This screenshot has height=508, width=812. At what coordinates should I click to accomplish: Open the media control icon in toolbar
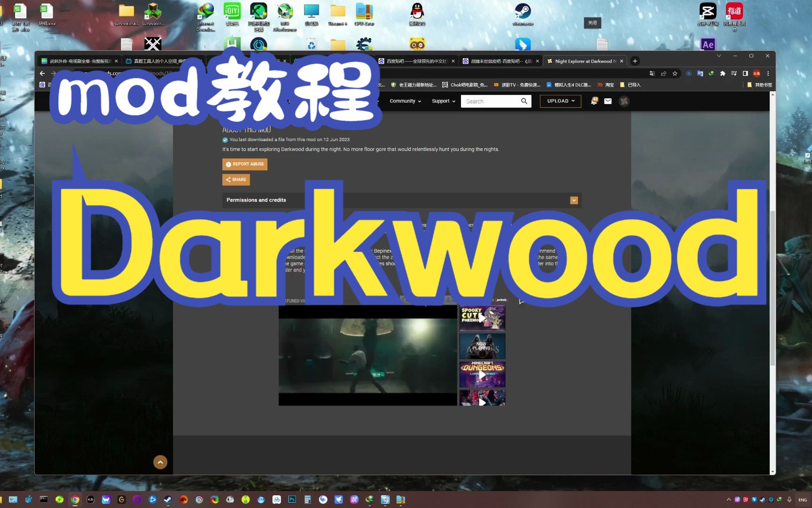(x=734, y=73)
